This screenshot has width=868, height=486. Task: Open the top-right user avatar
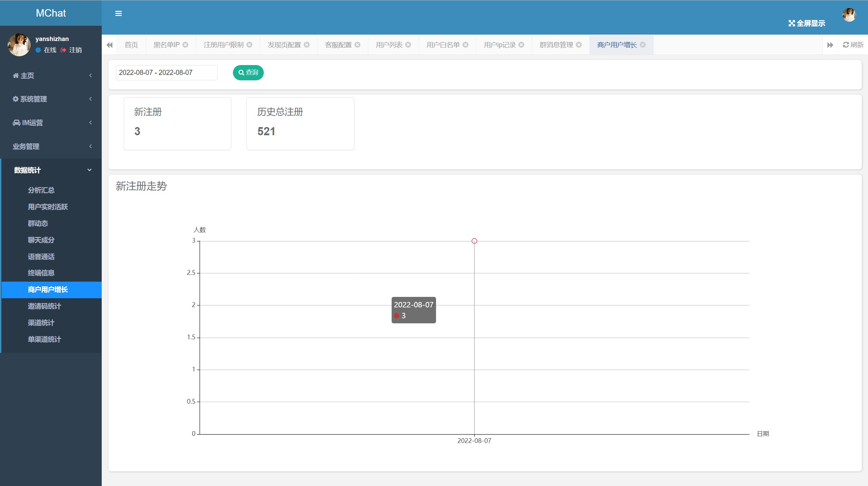pyautogui.click(x=849, y=15)
